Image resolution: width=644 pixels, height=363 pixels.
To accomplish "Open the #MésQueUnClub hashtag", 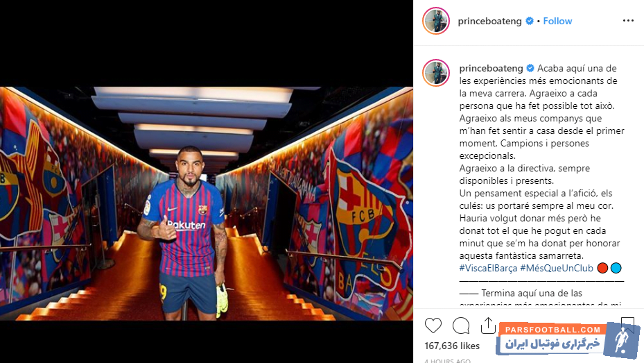I will pos(557,269).
